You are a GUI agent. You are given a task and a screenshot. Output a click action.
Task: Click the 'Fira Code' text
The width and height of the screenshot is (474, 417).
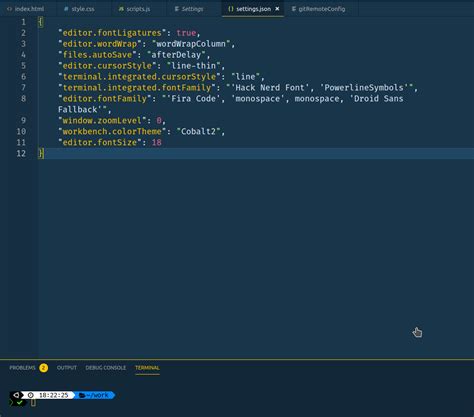(x=193, y=99)
